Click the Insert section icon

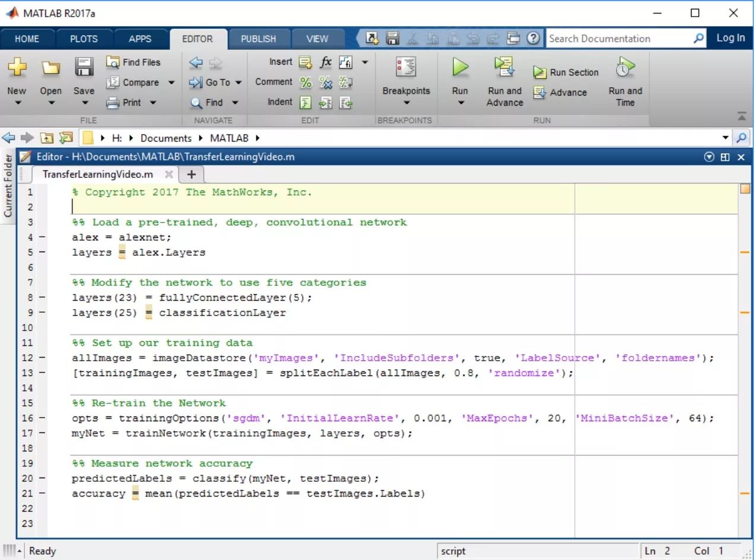(305, 62)
